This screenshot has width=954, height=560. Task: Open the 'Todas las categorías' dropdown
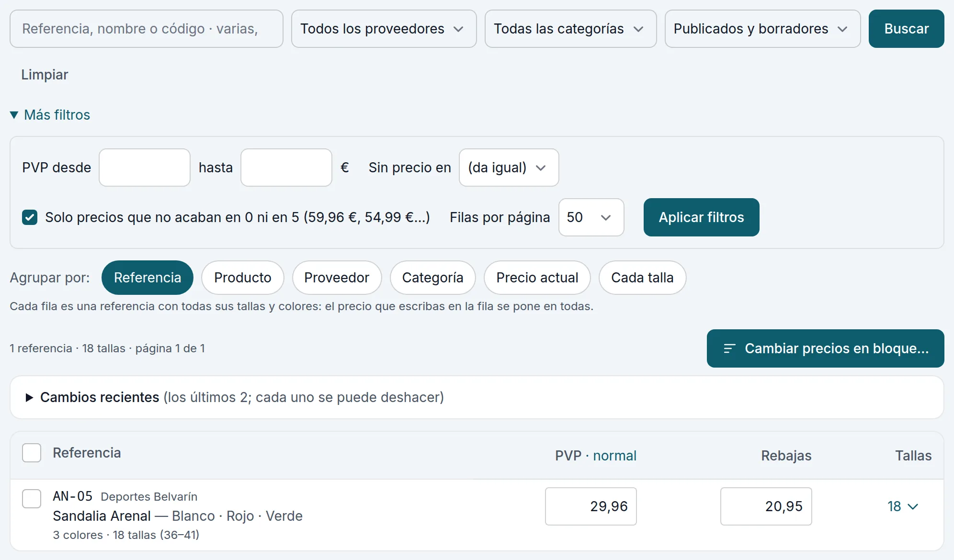pos(570,29)
